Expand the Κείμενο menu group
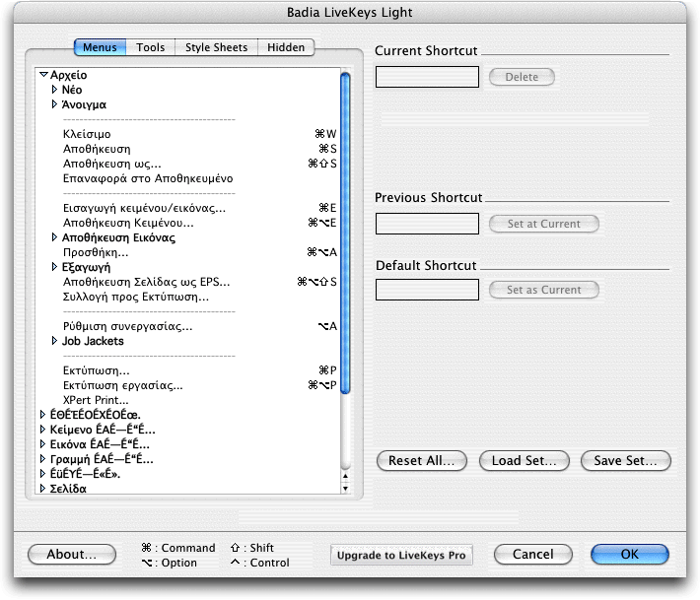 coord(42,430)
